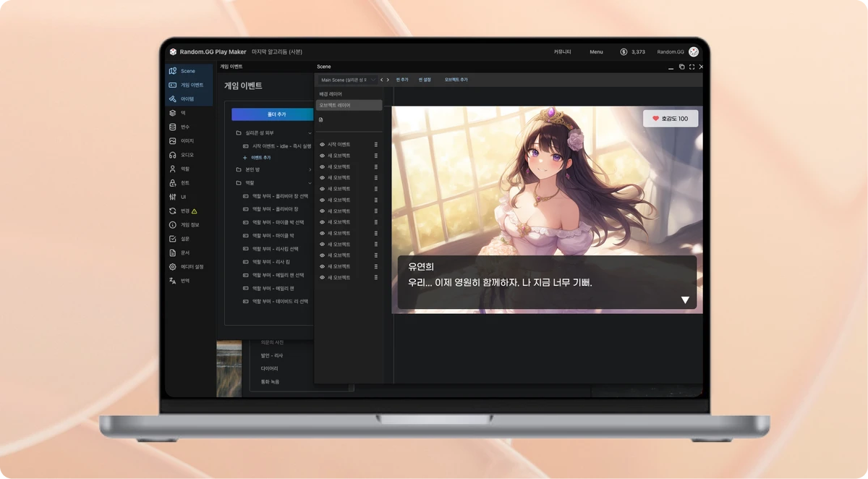Select event 역할 부여 - 마이클 박 선택
This screenshot has height=479, width=868.
pyautogui.click(x=273, y=222)
